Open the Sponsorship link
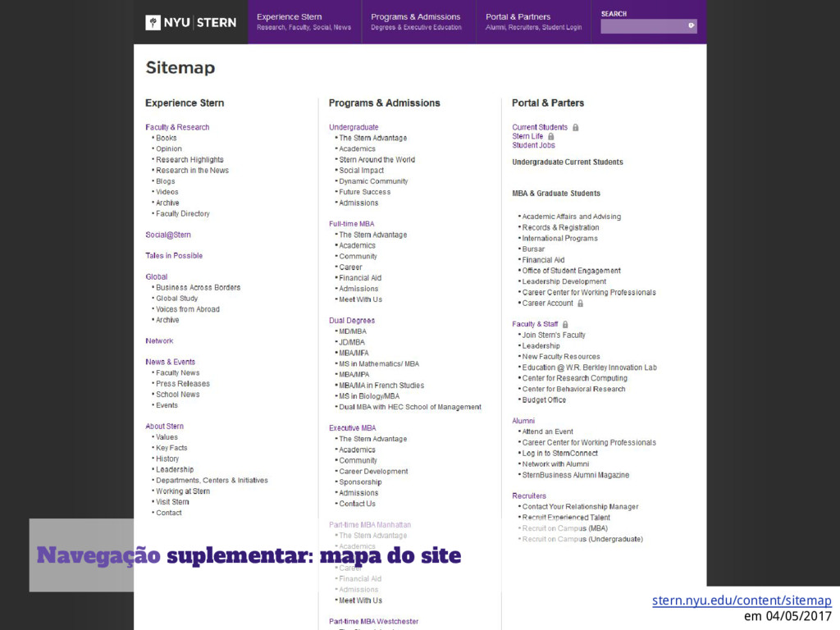Image resolution: width=840 pixels, height=630 pixels. [361, 482]
